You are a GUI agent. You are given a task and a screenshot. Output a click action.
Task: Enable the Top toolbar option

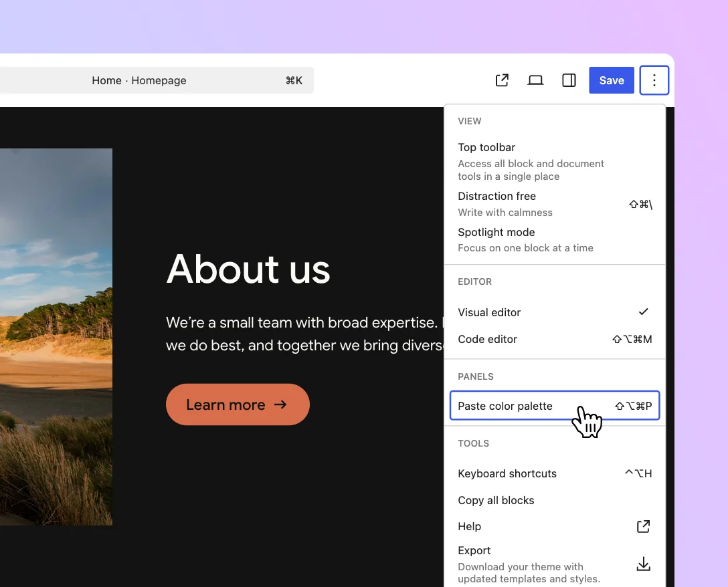click(x=554, y=162)
